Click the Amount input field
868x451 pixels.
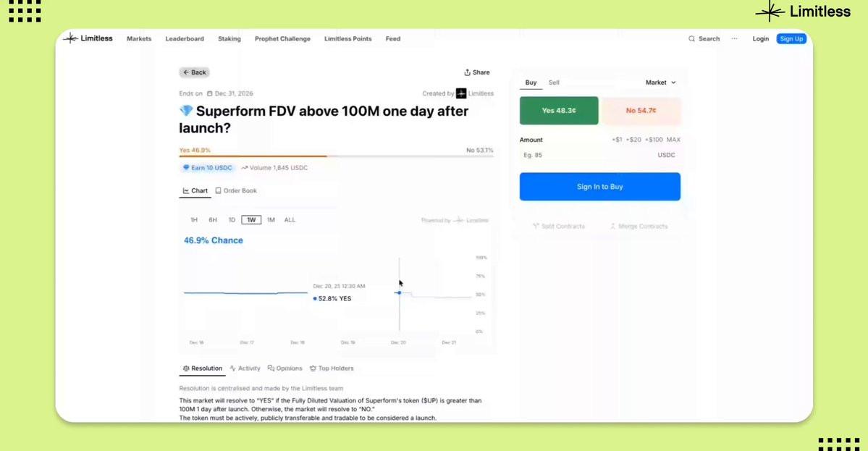click(599, 156)
